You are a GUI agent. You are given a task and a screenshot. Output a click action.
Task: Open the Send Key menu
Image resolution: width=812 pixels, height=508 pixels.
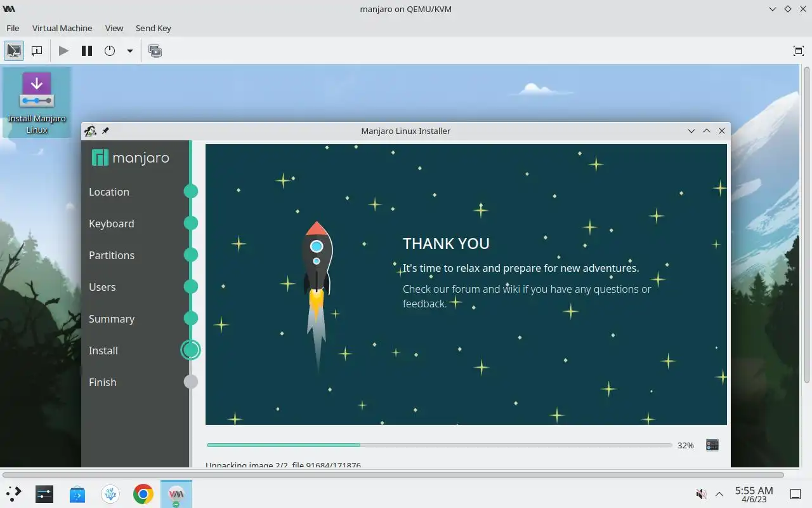[154, 28]
